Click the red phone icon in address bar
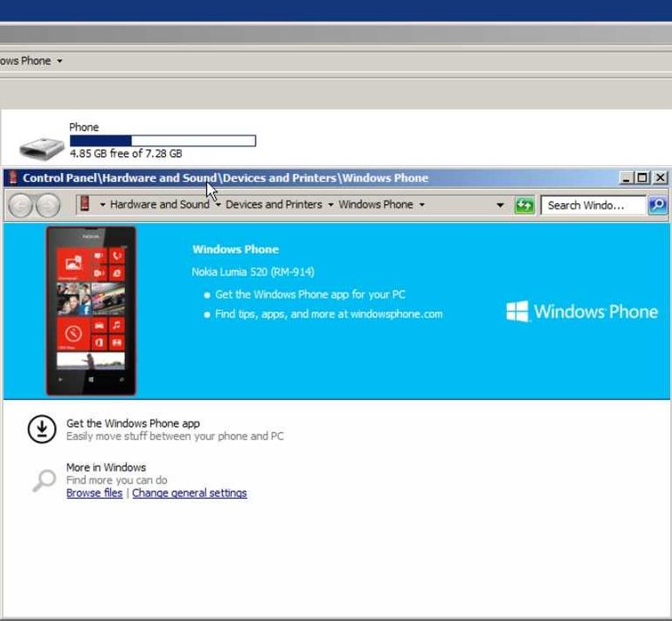Screen dimensions: 672x621 pyautogui.click(x=85, y=204)
